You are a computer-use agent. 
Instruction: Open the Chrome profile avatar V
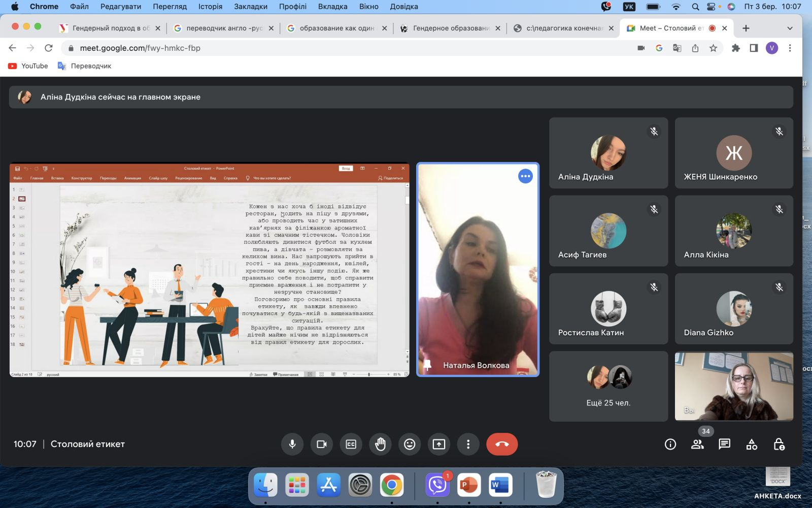pyautogui.click(x=772, y=48)
